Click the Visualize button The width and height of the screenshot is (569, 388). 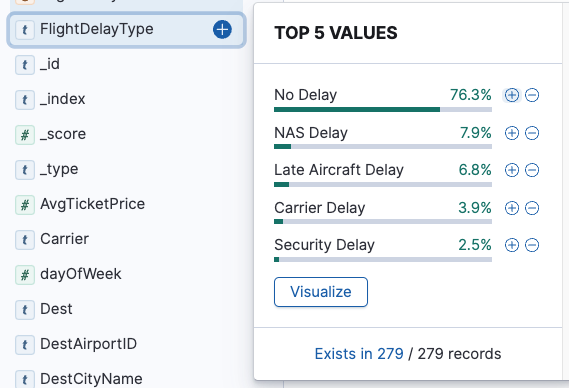coord(321,292)
